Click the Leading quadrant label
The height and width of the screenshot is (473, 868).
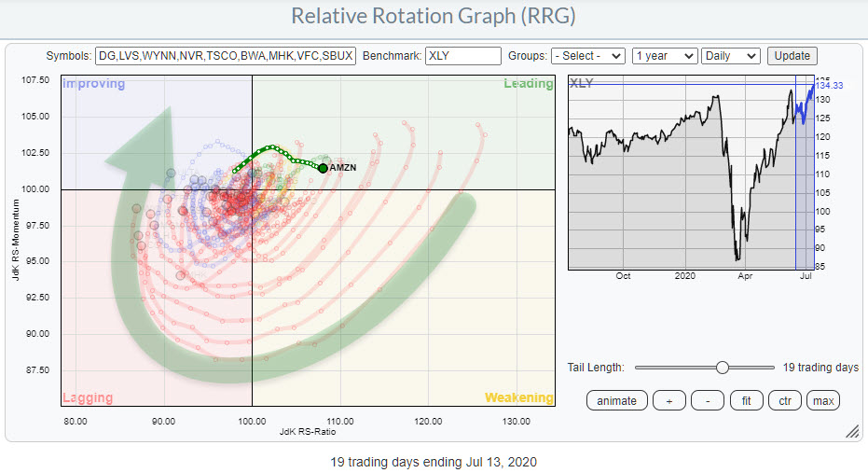click(528, 84)
